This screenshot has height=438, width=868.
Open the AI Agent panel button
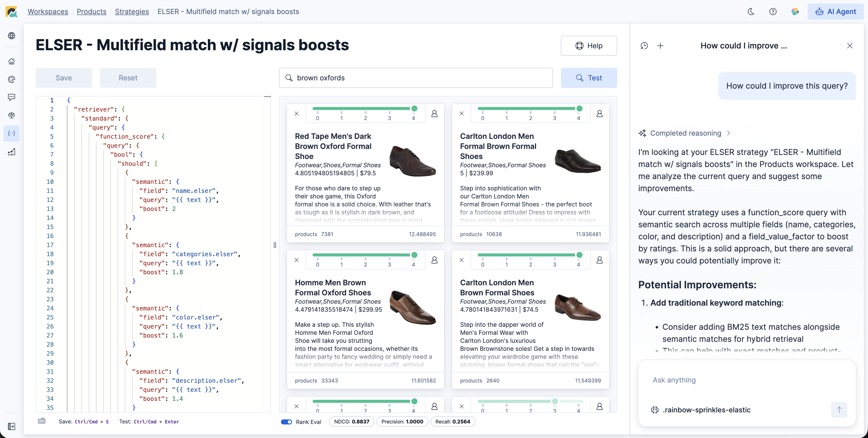pyautogui.click(x=835, y=12)
